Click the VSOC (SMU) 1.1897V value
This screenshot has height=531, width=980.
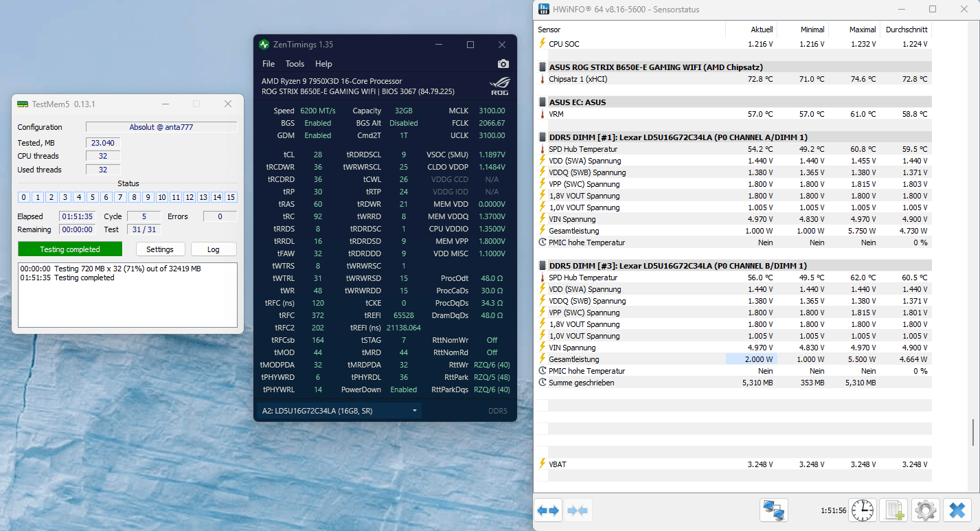point(490,155)
